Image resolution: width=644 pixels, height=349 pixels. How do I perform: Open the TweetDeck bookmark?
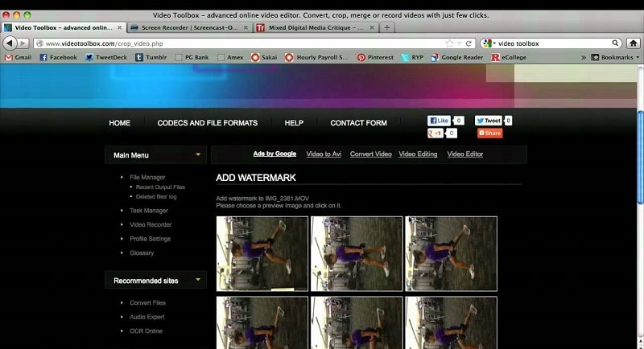(x=106, y=57)
